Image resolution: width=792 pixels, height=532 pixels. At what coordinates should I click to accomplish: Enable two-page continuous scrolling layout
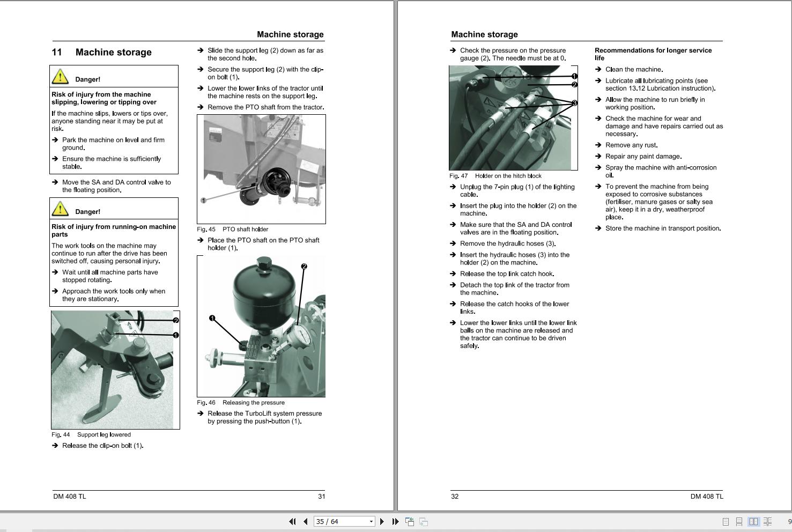(768, 521)
